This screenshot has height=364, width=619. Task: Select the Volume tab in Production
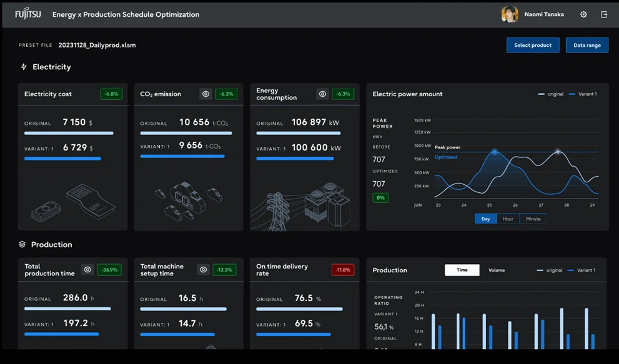point(497,270)
